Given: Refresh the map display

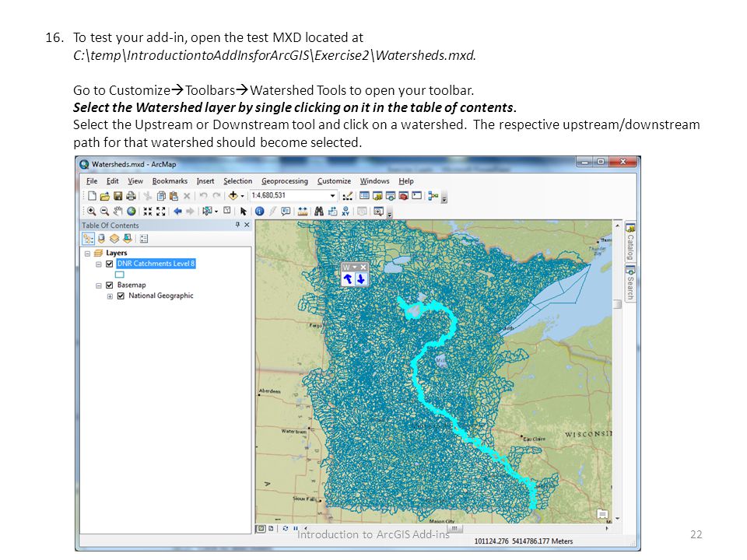Looking at the screenshot, I should [x=286, y=529].
